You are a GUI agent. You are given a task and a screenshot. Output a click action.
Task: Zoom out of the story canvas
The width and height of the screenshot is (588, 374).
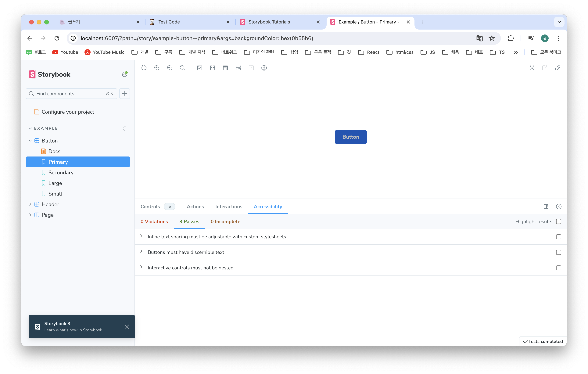click(170, 68)
